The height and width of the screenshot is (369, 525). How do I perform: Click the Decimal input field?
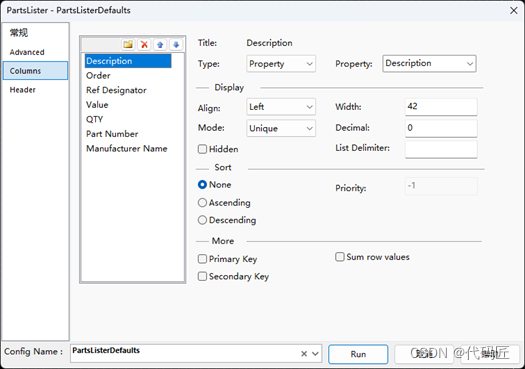[x=441, y=128]
